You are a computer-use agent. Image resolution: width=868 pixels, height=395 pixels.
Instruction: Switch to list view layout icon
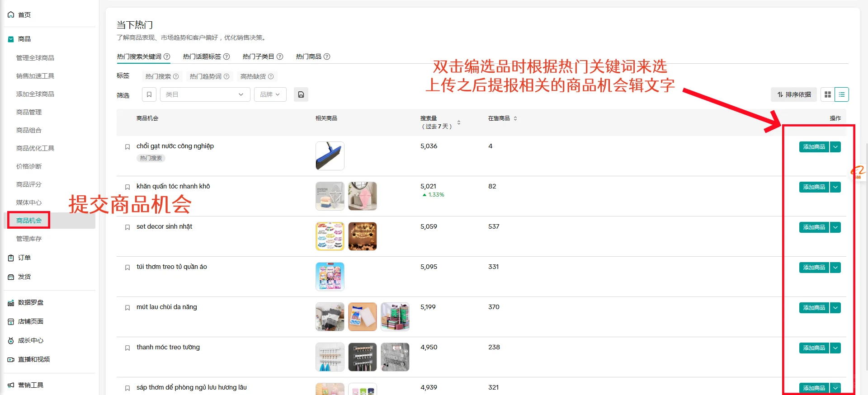pyautogui.click(x=841, y=94)
